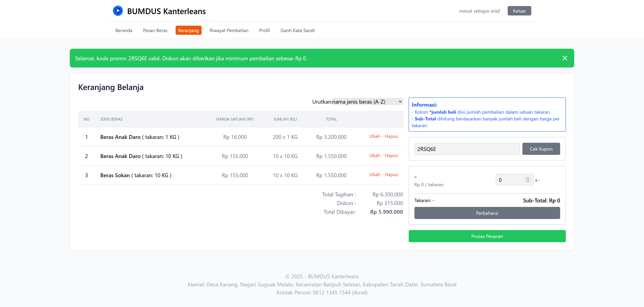The image size is (644, 307).
Task: Click the promo success message text
Action: [191, 58]
